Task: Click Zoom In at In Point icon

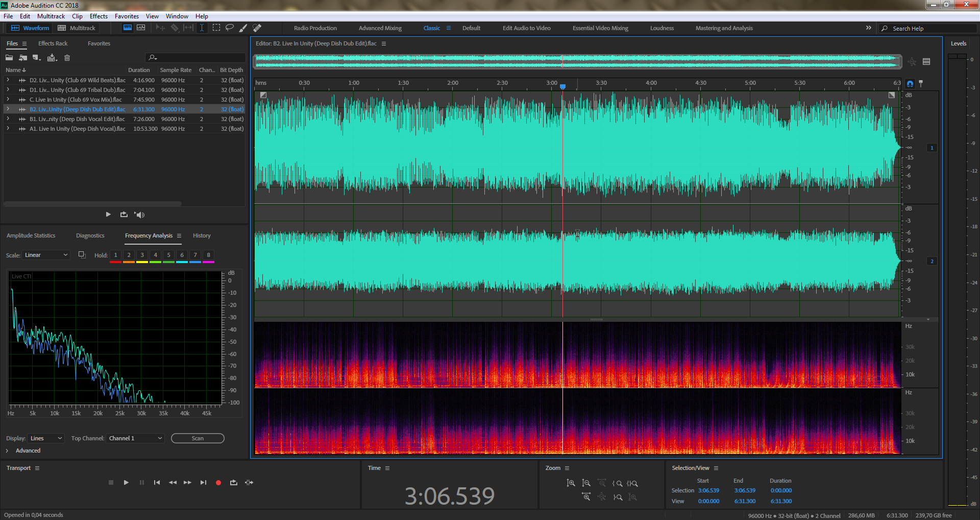Action: point(617,483)
